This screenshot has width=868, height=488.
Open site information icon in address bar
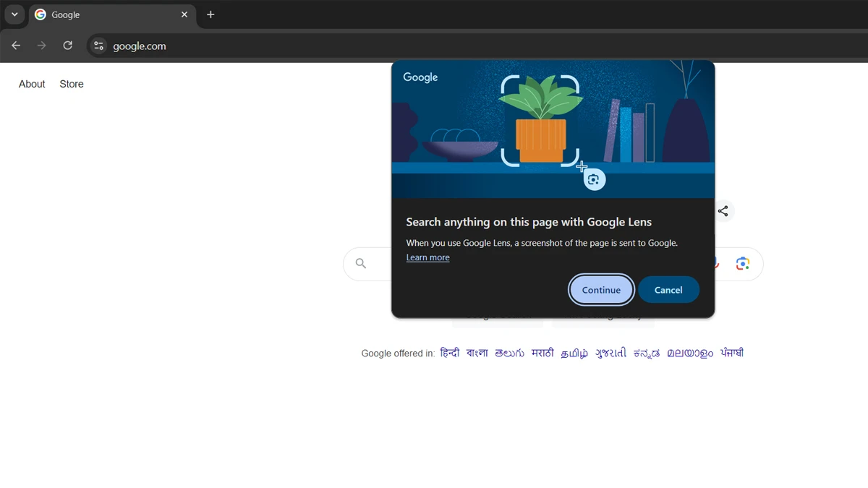click(99, 46)
